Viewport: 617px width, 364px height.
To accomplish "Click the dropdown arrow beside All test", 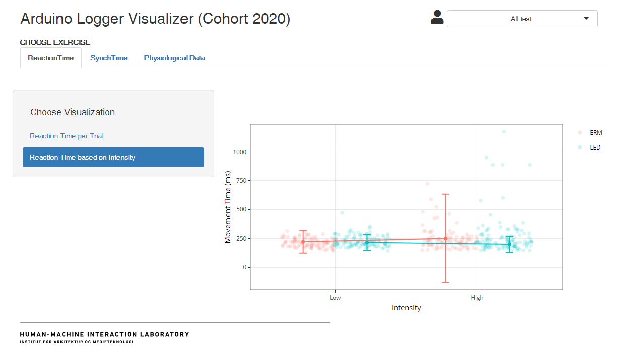I will click(x=586, y=18).
